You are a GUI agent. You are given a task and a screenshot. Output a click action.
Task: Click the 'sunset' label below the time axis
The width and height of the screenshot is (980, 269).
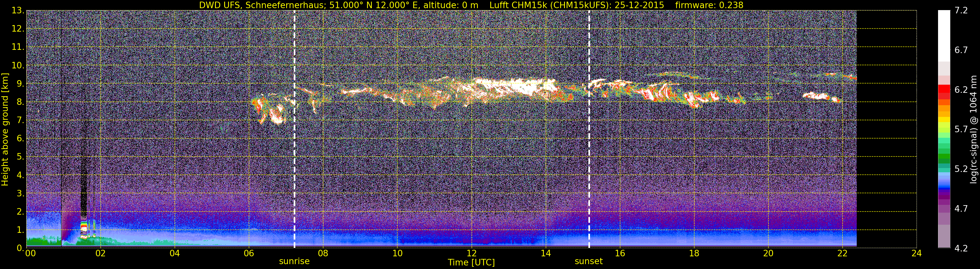[x=588, y=262]
